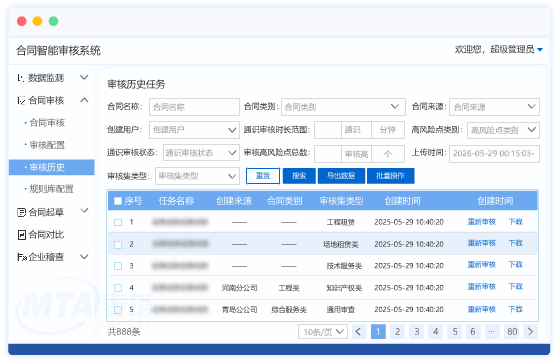Click the 审核集类型 column header
560x364 pixels.
341,201
